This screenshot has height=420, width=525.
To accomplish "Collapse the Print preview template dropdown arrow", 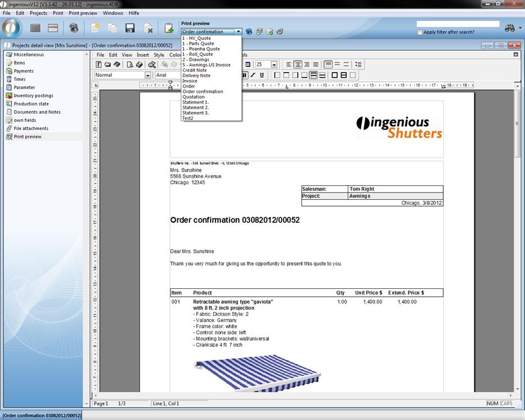I will click(239, 32).
